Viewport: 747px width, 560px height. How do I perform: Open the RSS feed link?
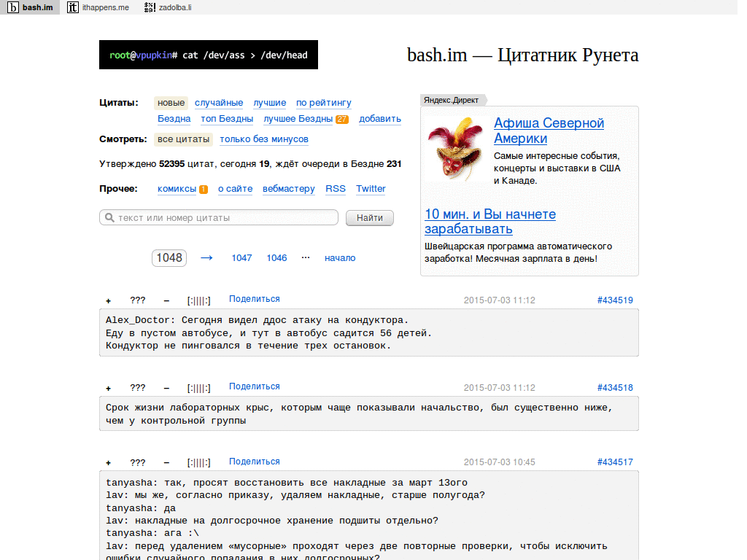336,189
